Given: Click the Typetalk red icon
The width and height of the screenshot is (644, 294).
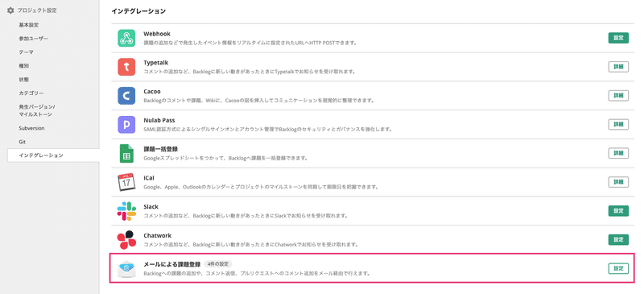Looking at the screenshot, I should pyautogui.click(x=126, y=67).
